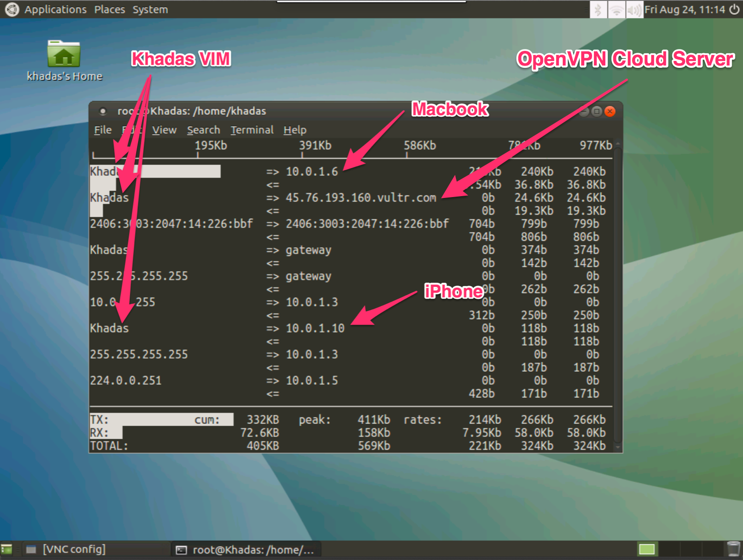
Task: Click the 224.0.0.251 multicast address
Action: point(126,381)
